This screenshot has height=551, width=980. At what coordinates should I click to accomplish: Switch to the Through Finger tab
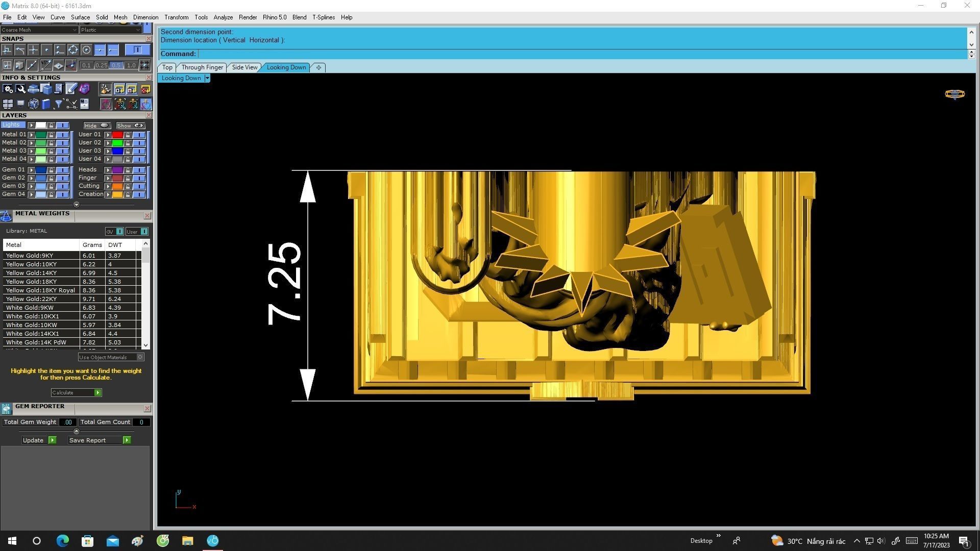click(202, 67)
